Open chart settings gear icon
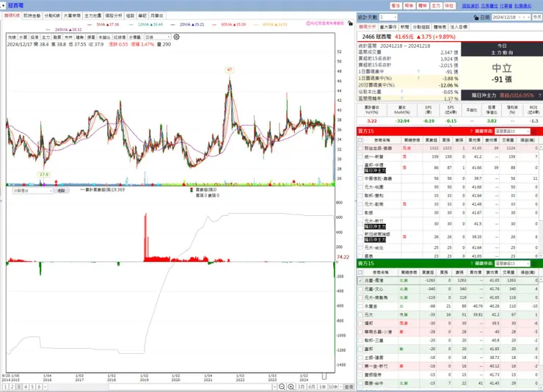The height and width of the screenshot is (392, 543). [x=176, y=37]
